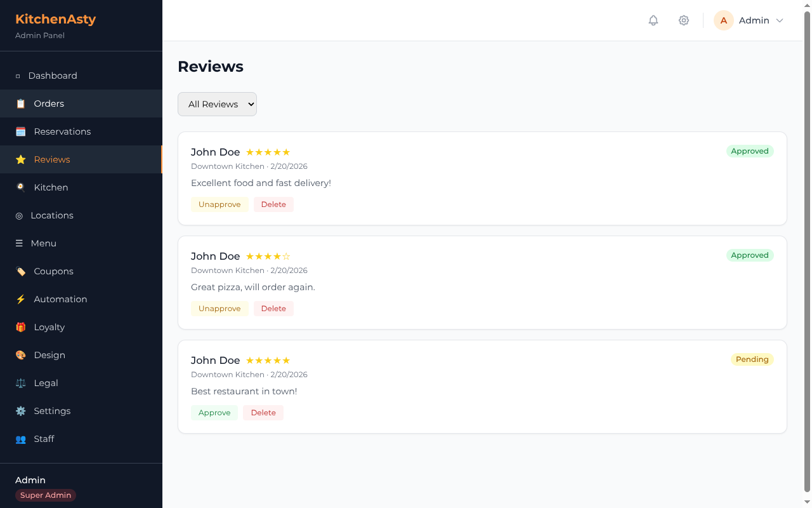Click the Loyalty gift icon
Viewport: 812px width, 508px height.
20,326
